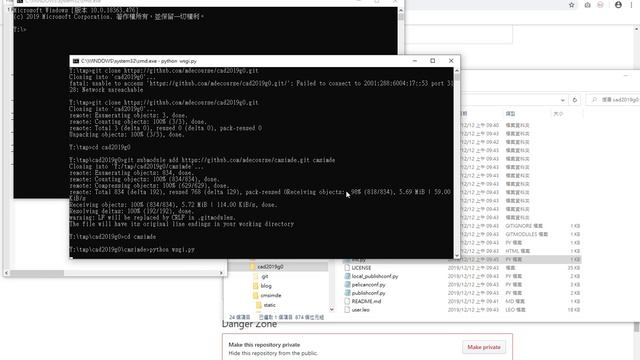Click the HTML file type cell
The height and width of the screenshot is (360, 640).
point(517,251)
